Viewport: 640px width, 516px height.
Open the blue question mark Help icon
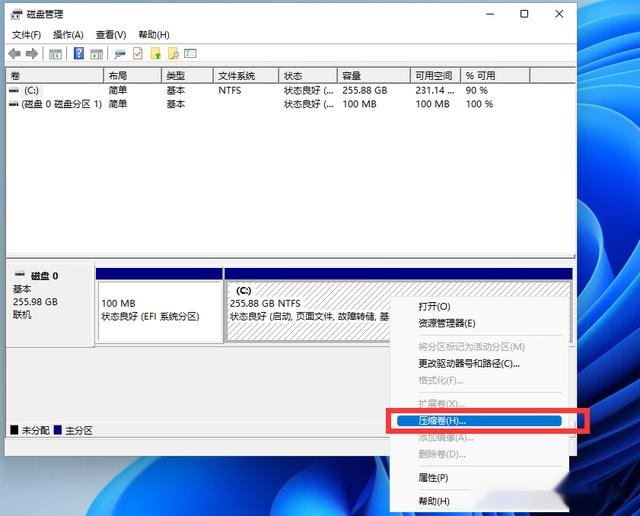78,53
